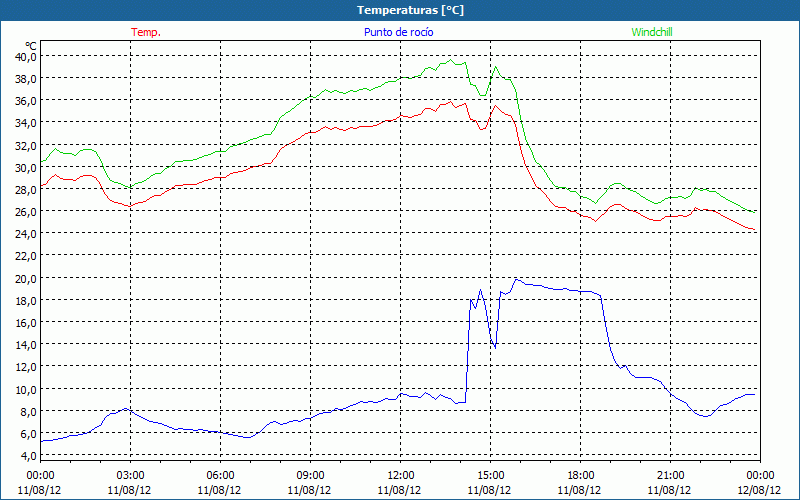This screenshot has width=800, height=500.
Task: Click the '06:00' time label on x-axis
Action: point(220,476)
